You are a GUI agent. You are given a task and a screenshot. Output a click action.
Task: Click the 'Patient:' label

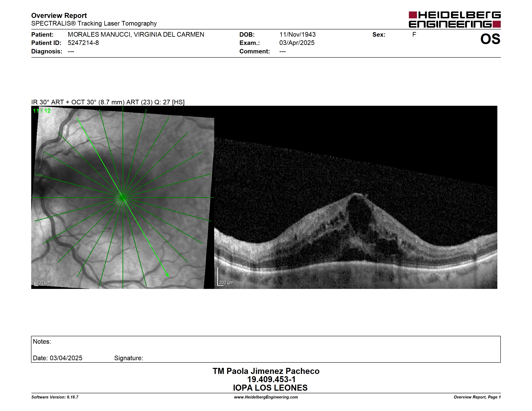42,35
